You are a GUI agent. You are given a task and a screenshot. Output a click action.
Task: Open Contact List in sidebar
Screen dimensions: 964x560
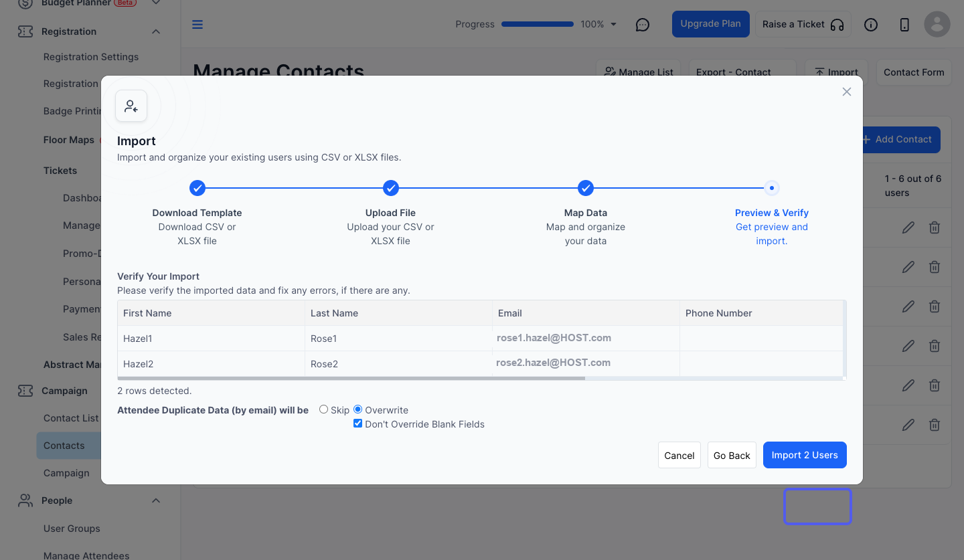(x=71, y=418)
